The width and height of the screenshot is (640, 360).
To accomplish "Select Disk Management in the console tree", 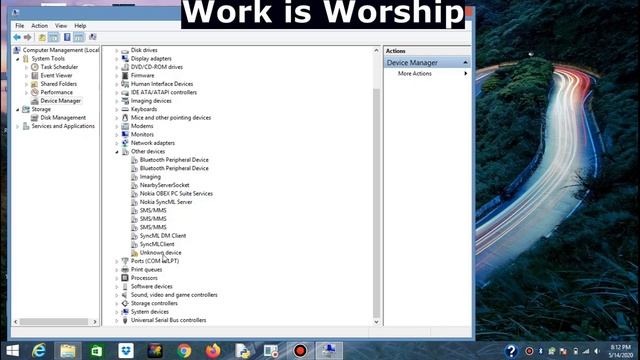I will pos(63,118).
